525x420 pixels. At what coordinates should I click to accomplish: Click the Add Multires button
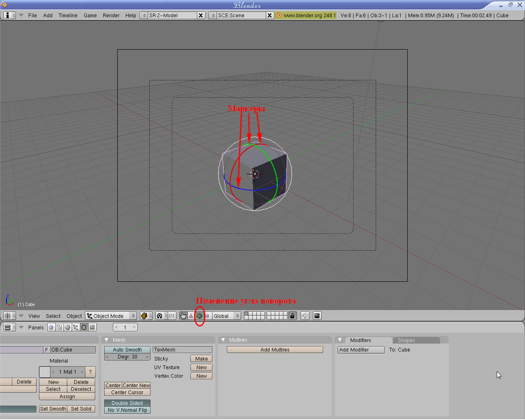tap(275, 350)
